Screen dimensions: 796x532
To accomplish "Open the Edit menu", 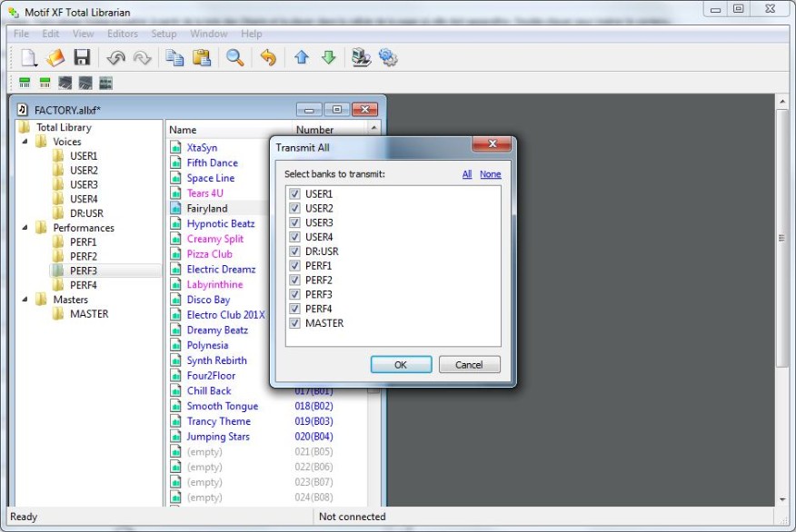I will tap(51, 34).
